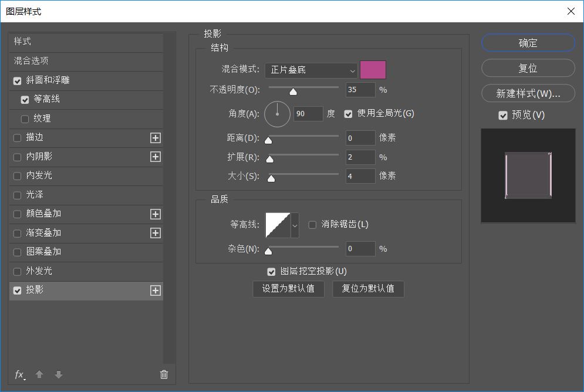The height and width of the screenshot is (392, 584).
Task: Click the fx add effect icon
Action: (19, 374)
